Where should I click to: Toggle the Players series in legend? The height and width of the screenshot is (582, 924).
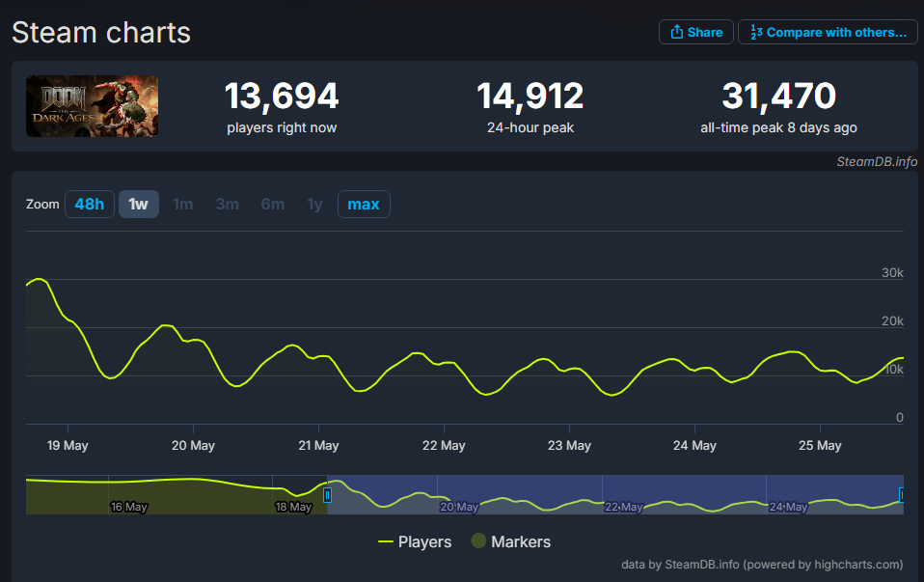(415, 541)
